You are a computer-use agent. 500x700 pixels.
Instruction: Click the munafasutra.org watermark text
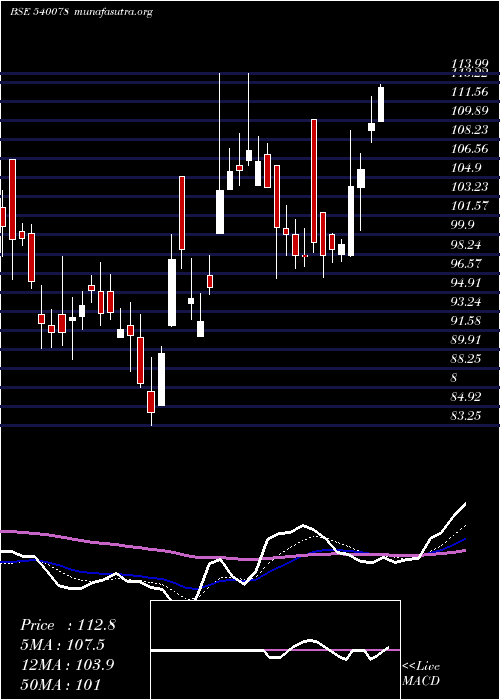pyautogui.click(x=112, y=12)
